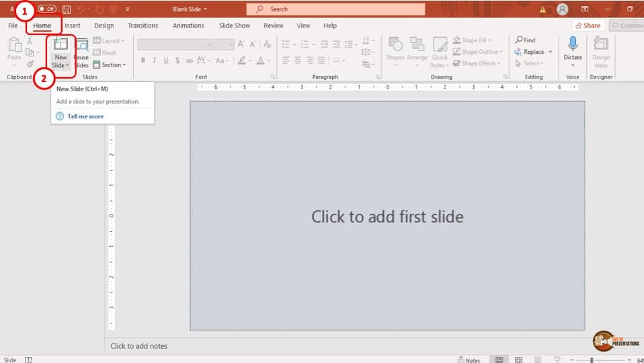Switch to the Design tab

tap(104, 26)
